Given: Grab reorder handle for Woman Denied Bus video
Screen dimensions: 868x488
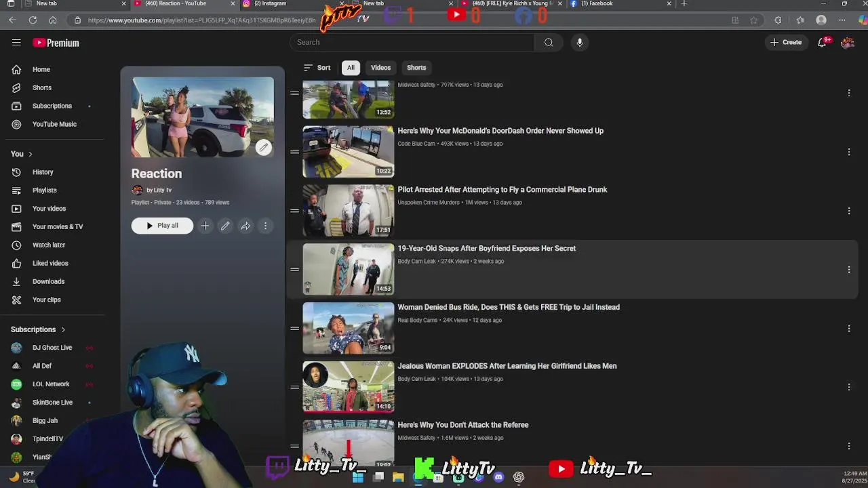Looking at the screenshot, I should pos(294,329).
